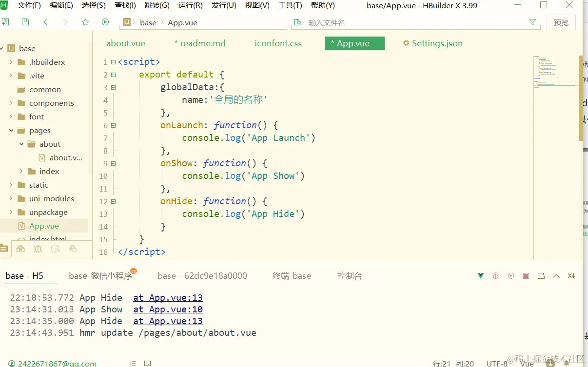Open the 文件(F) menu
Image resolution: width=588 pixels, height=367 pixels.
pyautogui.click(x=29, y=5)
